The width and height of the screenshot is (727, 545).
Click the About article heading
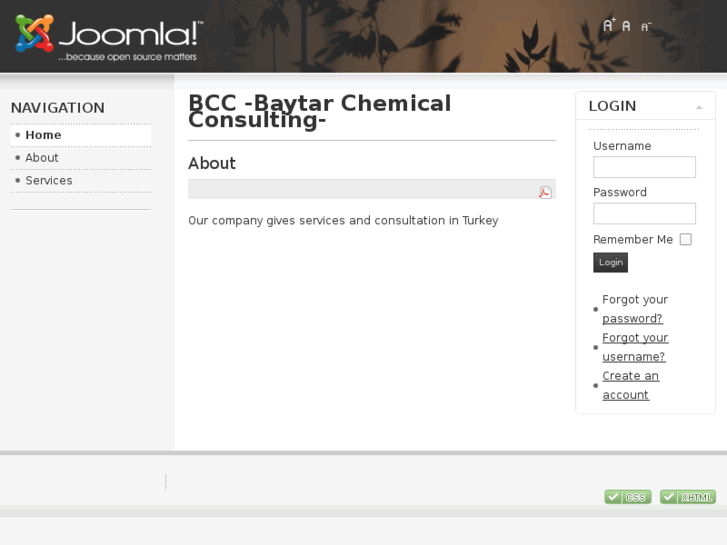(212, 163)
